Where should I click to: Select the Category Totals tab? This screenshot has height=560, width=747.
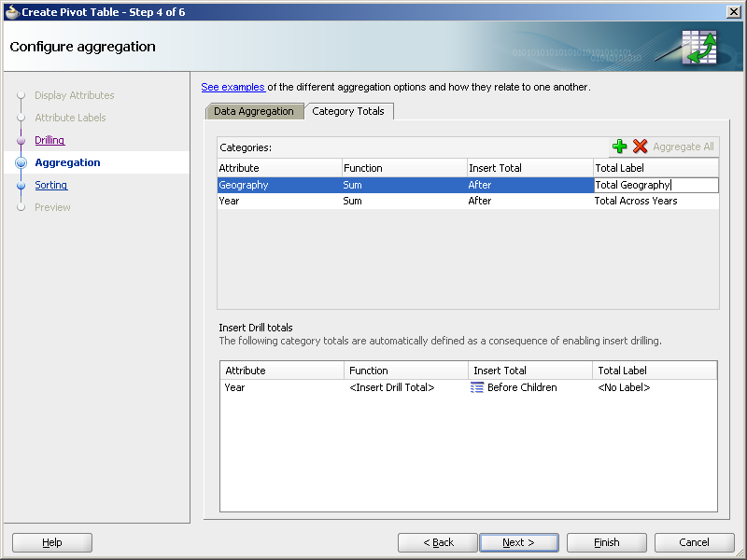point(349,111)
